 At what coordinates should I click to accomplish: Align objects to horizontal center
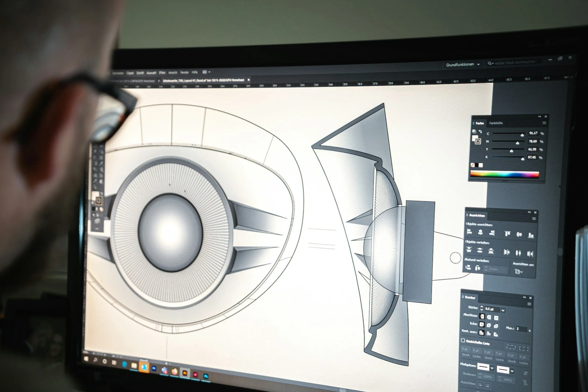tap(480, 232)
